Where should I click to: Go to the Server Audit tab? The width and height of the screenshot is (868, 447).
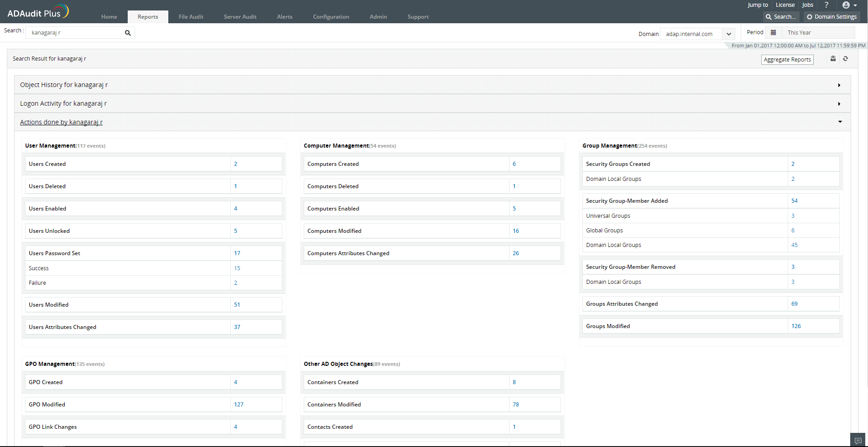pyautogui.click(x=240, y=17)
